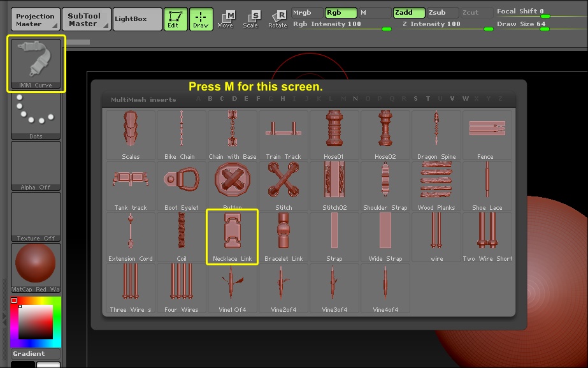This screenshot has height=368, width=588.
Task: Select the Dragon Spine mesh
Action: pos(436,135)
